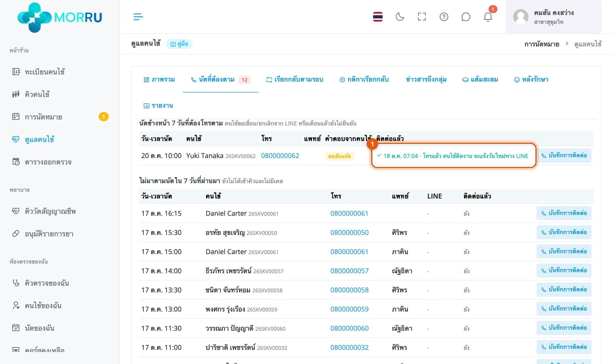The image size is (613, 364).
Task: Open the รายงาน tab
Action: coord(158,105)
